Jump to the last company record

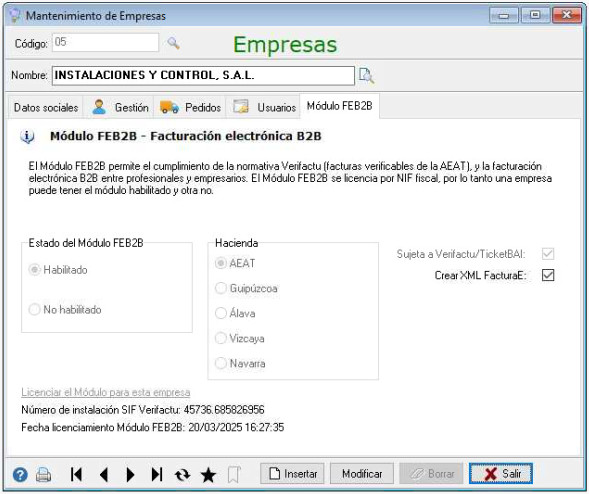pos(157,474)
